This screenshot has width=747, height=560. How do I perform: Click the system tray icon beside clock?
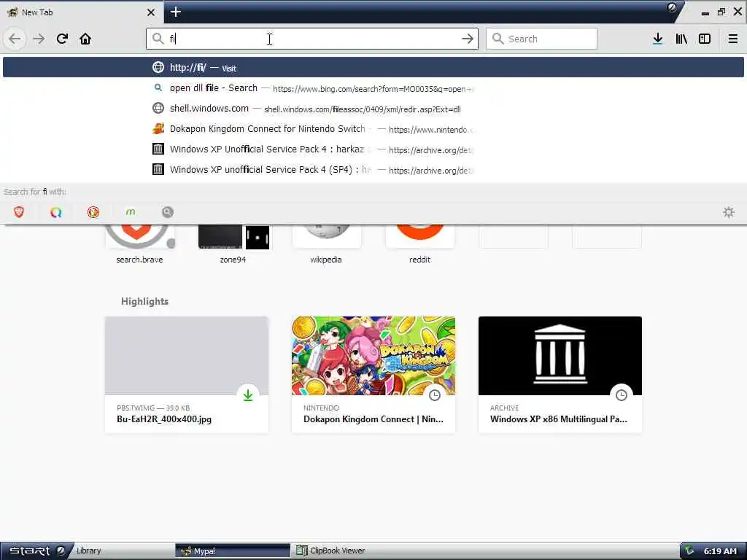(x=689, y=551)
